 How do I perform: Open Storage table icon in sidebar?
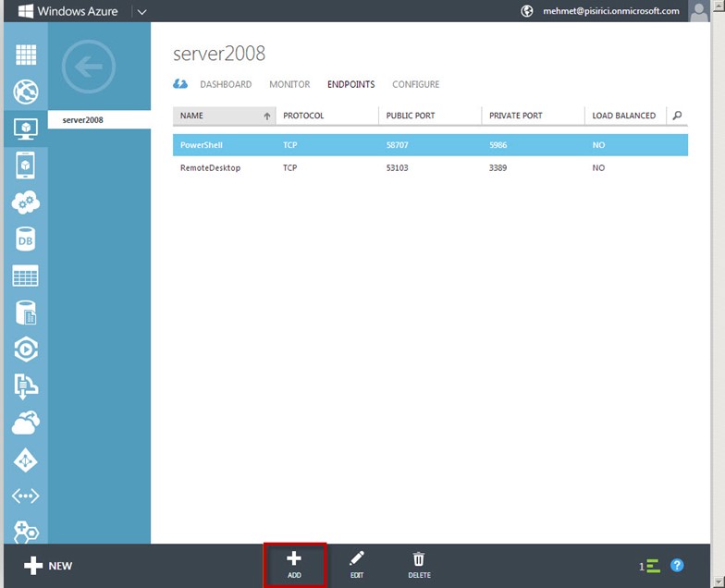point(26,276)
